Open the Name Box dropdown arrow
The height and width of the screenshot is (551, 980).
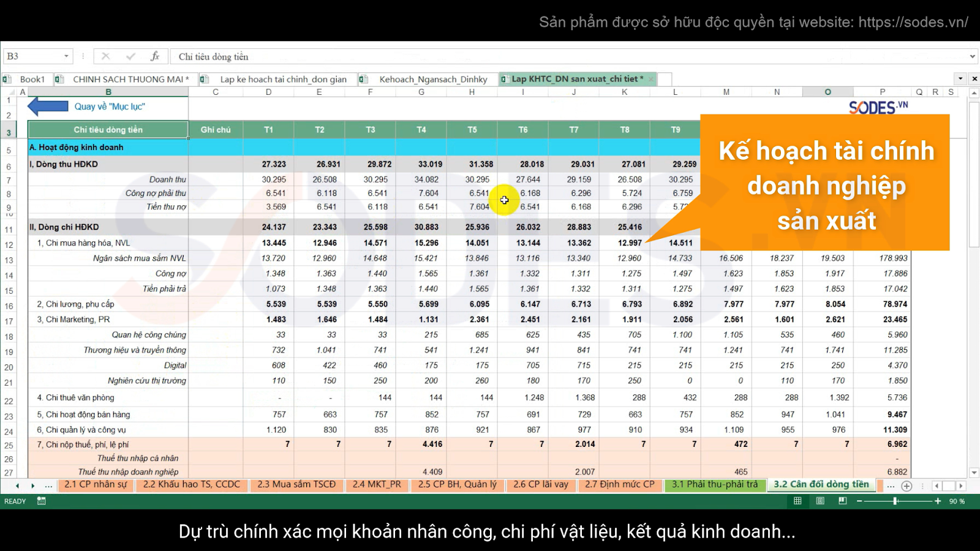(66, 56)
